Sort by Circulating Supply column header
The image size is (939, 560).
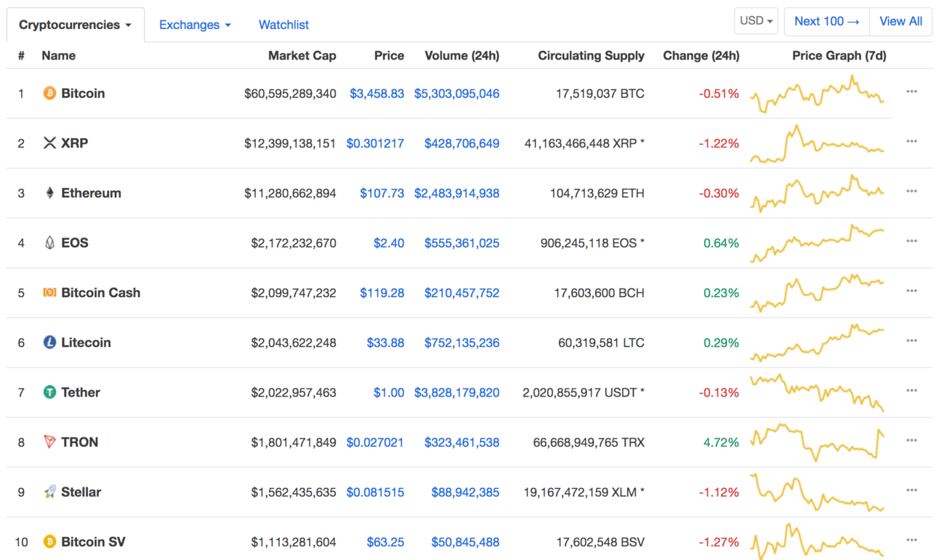point(591,55)
